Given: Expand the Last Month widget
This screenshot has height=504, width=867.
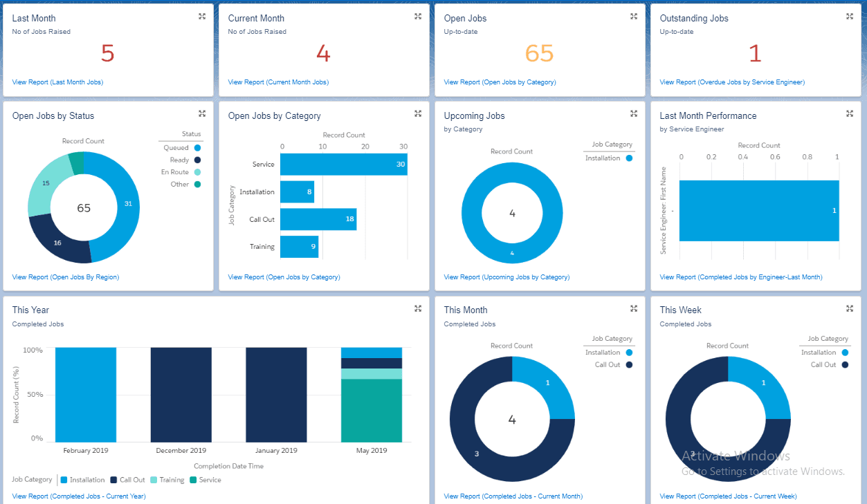Looking at the screenshot, I should pyautogui.click(x=202, y=16).
